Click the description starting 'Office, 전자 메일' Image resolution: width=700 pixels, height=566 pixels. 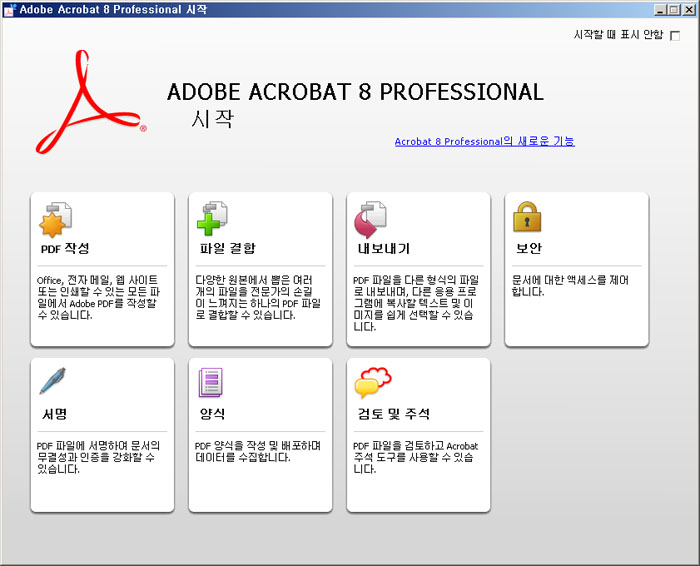(x=98, y=297)
